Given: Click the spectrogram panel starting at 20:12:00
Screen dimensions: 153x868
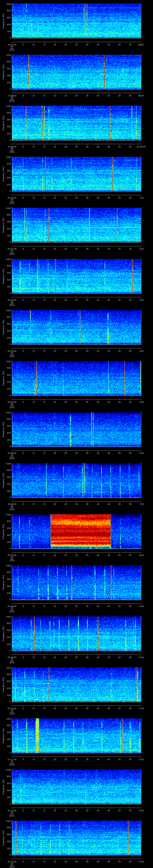Looking at the screenshot, I should [x=77, y=787].
